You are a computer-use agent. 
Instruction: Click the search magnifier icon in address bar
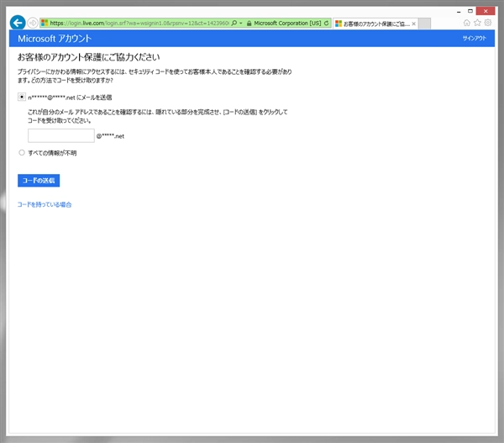point(234,24)
